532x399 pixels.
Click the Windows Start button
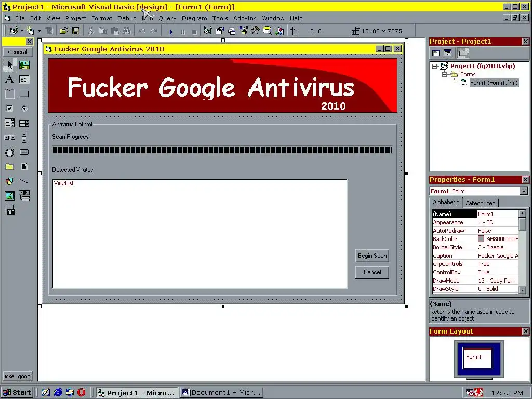(17, 393)
